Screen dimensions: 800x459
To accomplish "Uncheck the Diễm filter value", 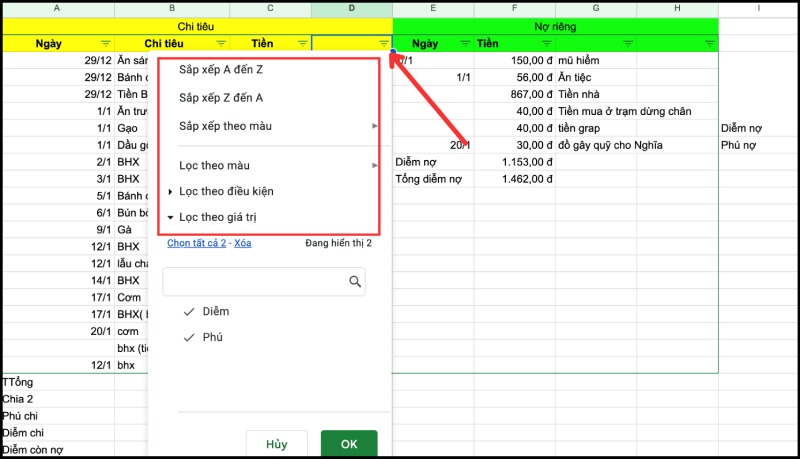I will 189,312.
